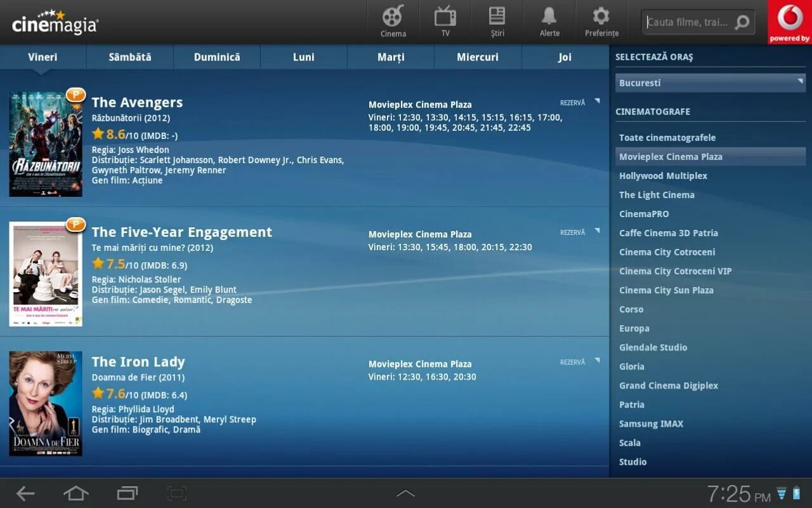Switch to the Marți tab

coord(391,57)
